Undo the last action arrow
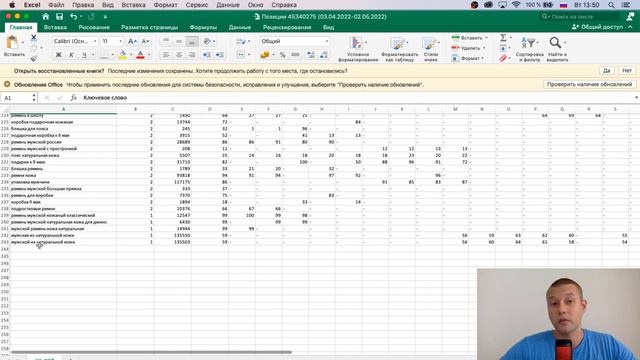 (73, 17)
